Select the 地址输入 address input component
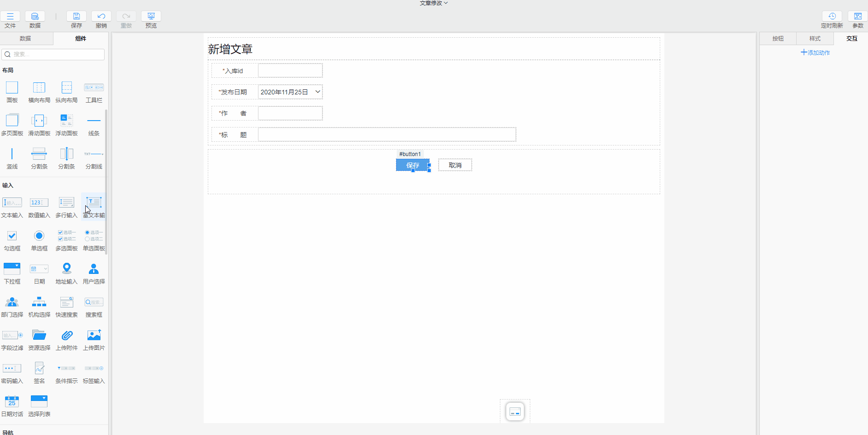The width and height of the screenshot is (868, 435). (67, 269)
